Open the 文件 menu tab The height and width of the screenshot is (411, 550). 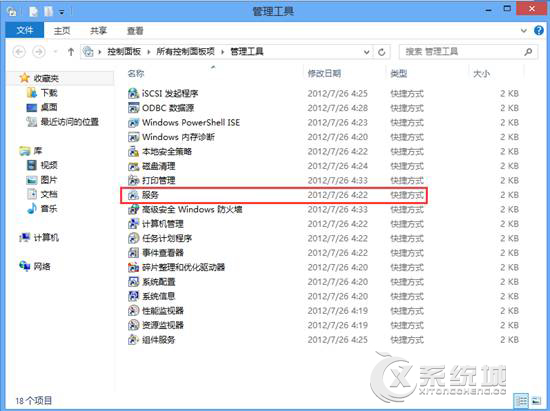click(x=25, y=31)
